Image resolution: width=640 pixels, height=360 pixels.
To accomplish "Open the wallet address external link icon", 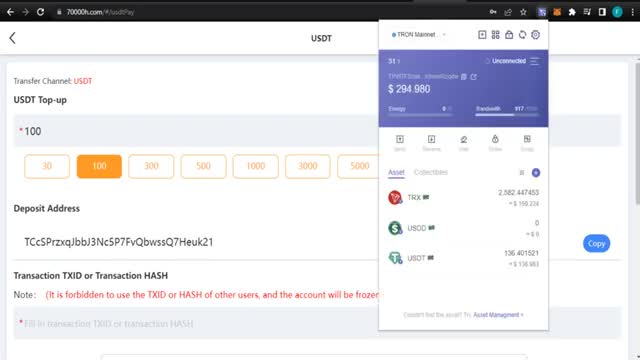I will 473,77.
